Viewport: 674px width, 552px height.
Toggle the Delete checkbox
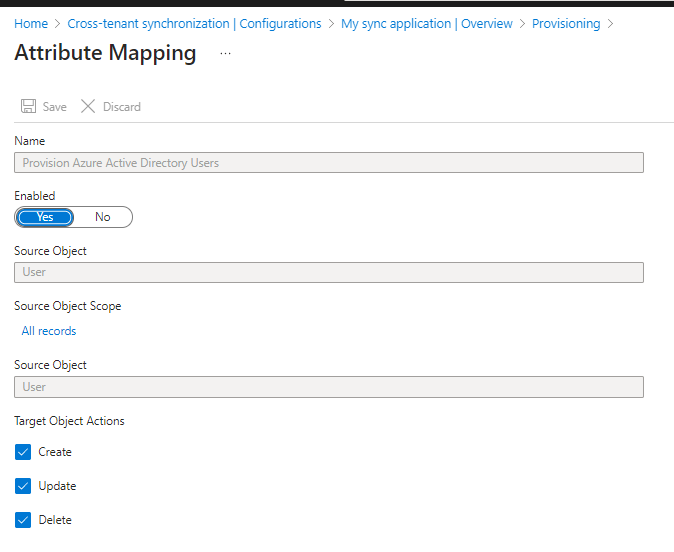(24, 520)
